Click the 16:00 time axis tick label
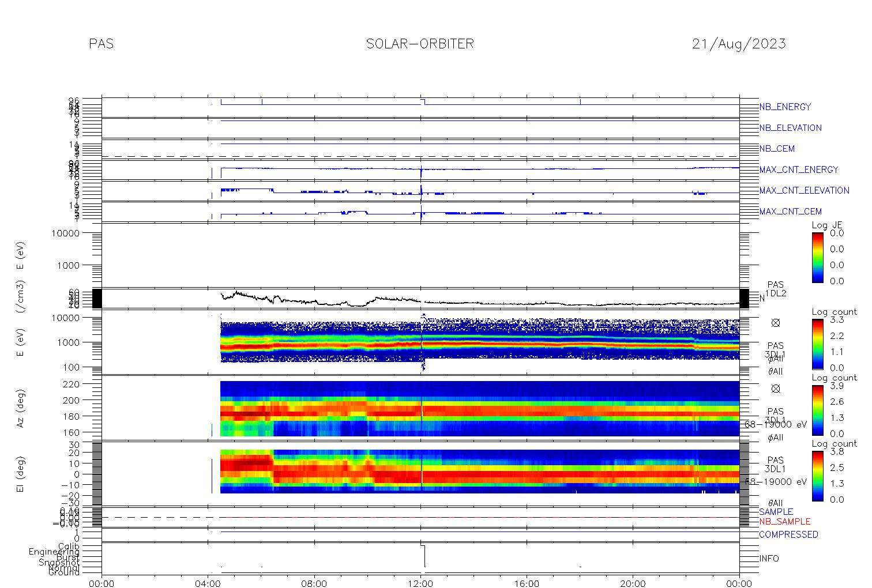This screenshot has height=588, width=872. [x=527, y=583]
